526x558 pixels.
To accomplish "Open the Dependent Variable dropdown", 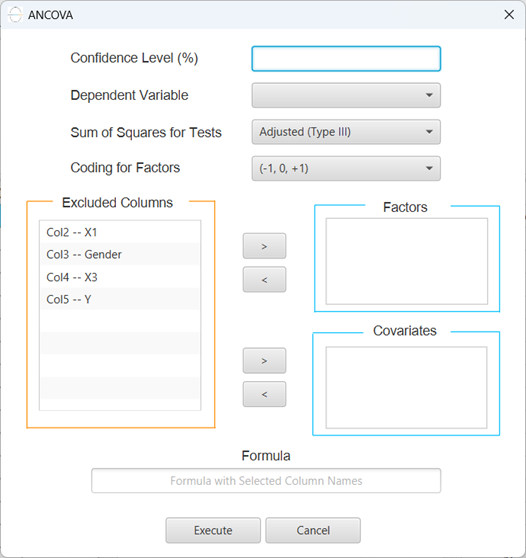I will pos(346,95).
